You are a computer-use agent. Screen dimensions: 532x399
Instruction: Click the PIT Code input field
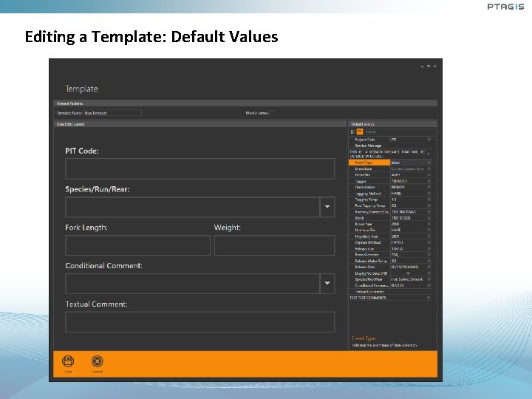pos(199,168)
